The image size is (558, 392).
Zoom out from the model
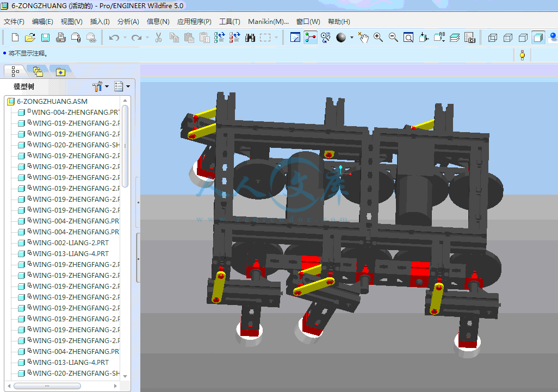[x=393, y=38]
